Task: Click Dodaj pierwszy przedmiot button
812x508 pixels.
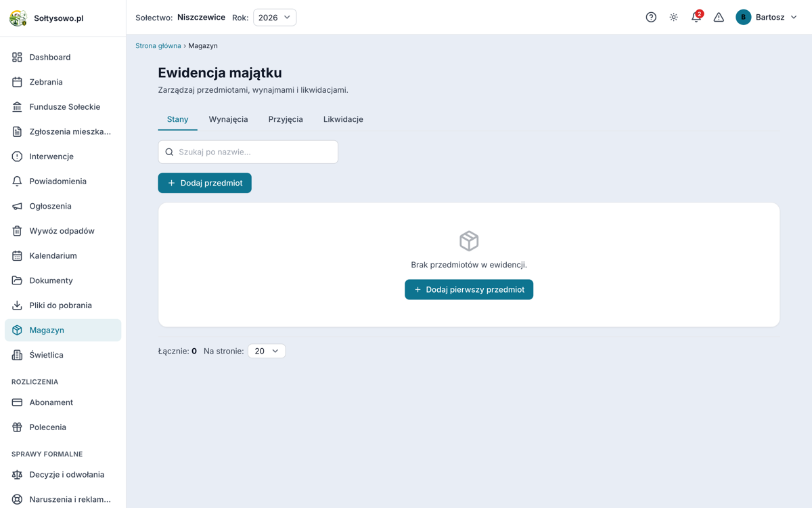Action: pos(469,289)
